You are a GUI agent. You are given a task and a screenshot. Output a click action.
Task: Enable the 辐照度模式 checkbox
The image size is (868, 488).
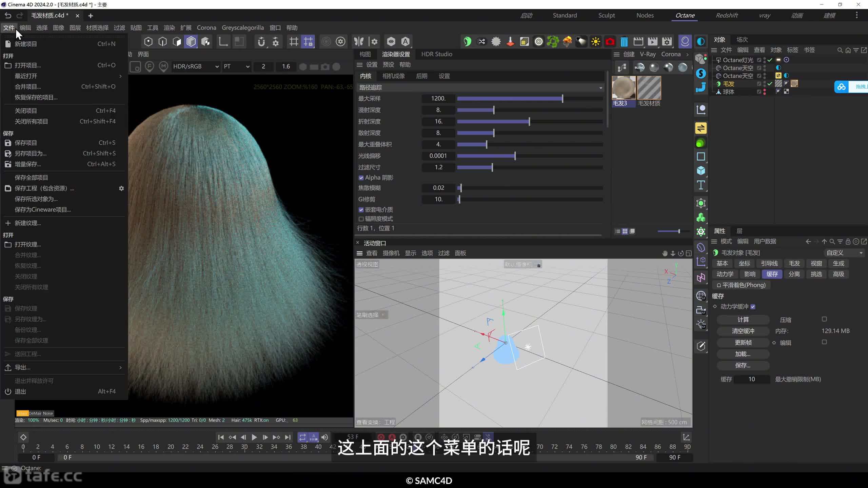point(361,219)
